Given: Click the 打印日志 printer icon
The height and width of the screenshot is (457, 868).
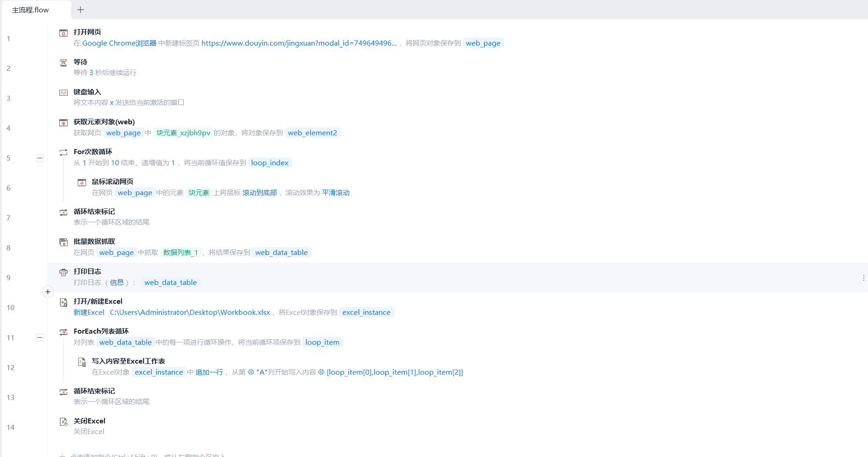Looking at the screenshot, I should pos(63,272).
